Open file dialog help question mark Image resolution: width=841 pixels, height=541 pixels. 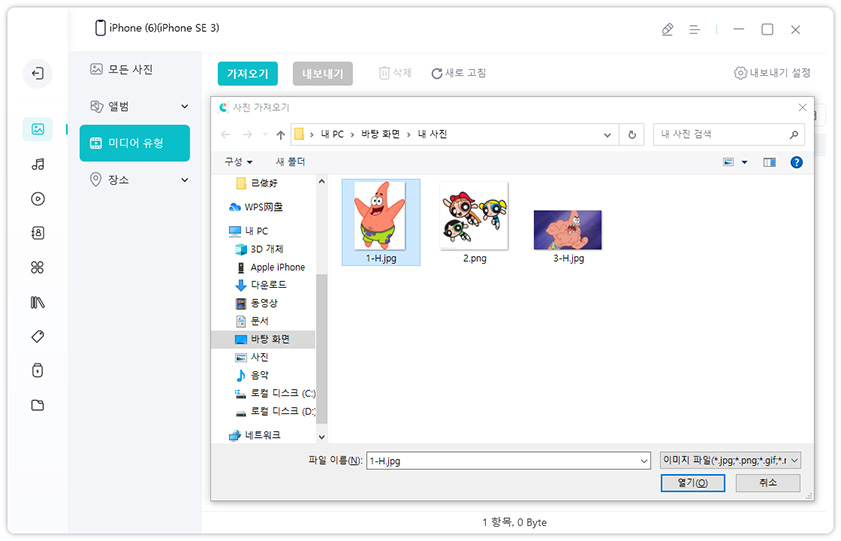pyautogui.click(x=796, y=162)
